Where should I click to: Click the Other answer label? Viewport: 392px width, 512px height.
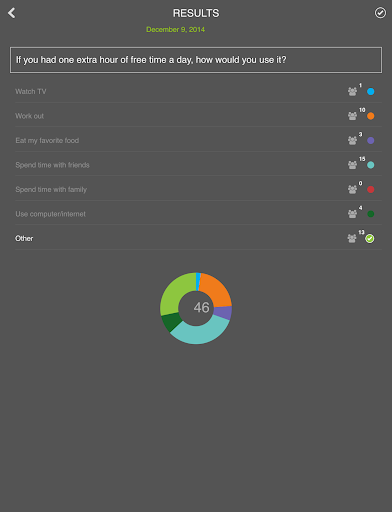pyautogui.click(x=24, y=238)
